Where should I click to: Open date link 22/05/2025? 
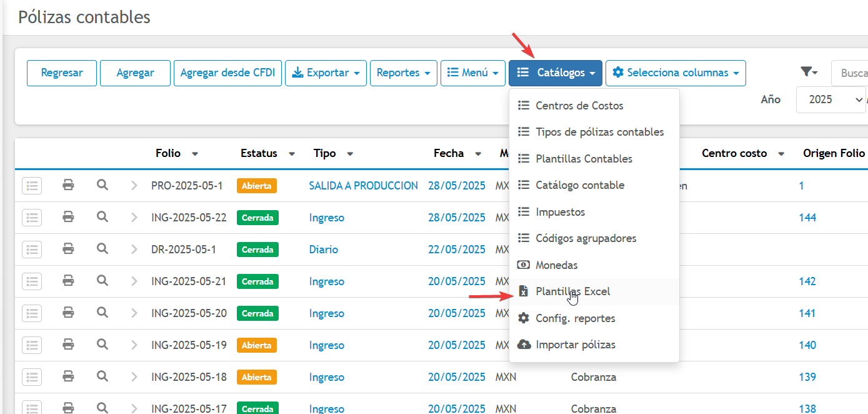[x=457, y=250]
